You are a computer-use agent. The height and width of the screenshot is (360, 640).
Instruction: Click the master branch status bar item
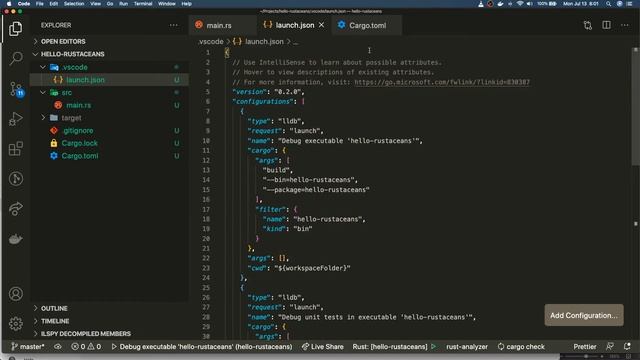[28, 347]
